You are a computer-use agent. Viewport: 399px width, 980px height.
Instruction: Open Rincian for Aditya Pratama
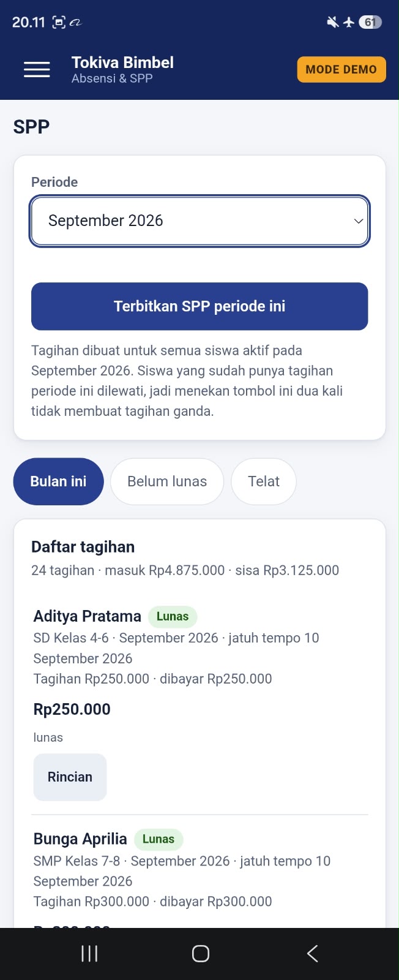coord(70,777)
